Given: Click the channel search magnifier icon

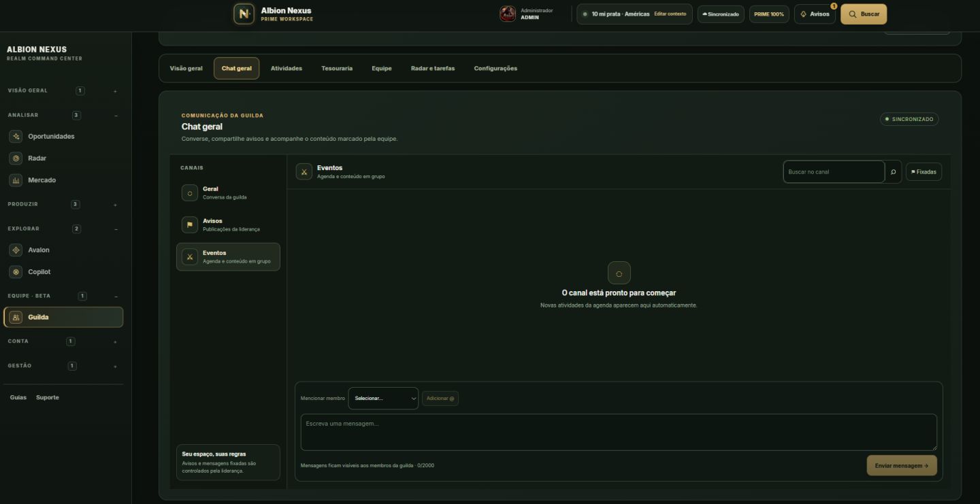Looking at the screenshot, I should 894,172.
